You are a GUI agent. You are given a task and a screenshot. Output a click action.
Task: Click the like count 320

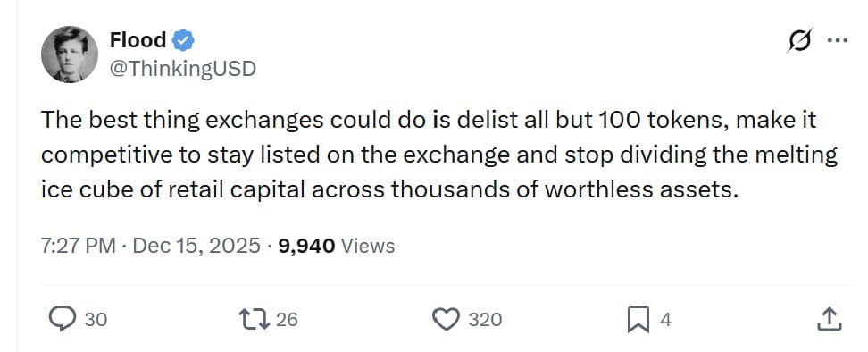(485, 320)
